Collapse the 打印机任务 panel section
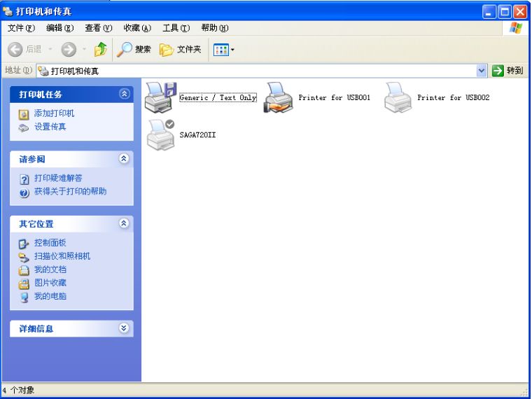This screenshot has width=532, height=399. pos(125,94)
